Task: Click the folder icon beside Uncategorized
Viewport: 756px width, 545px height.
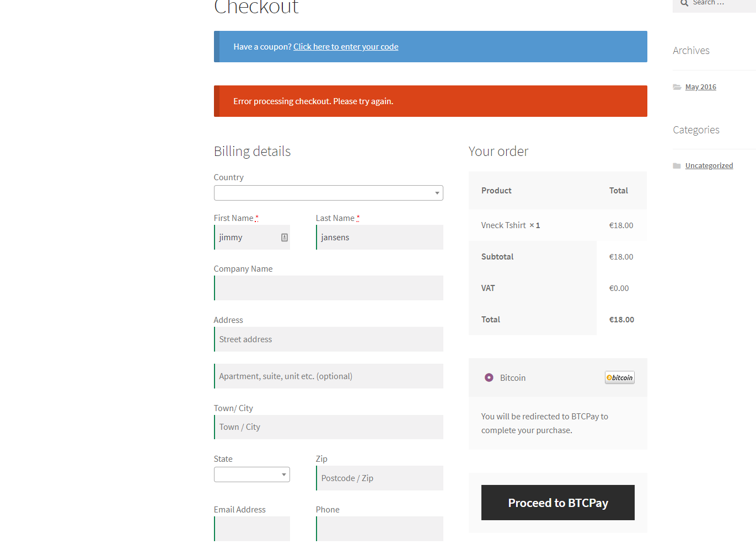Action: (x=677, y=165)
